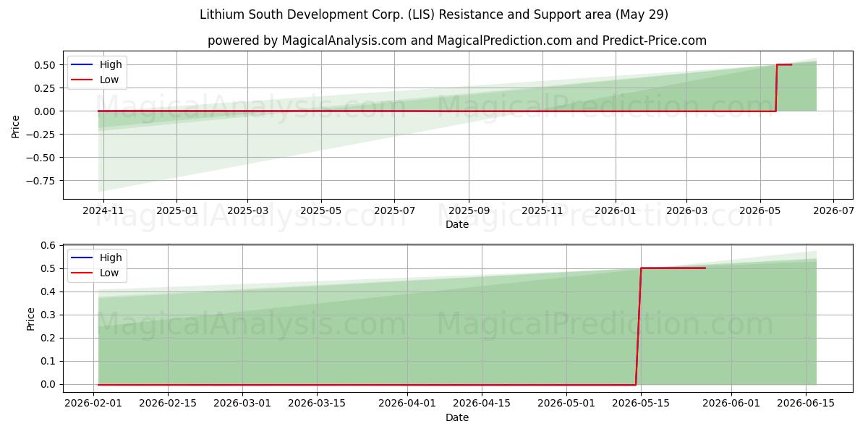Click the -0.75 price tick on top chart

pyautogui.click(x=43, y=181)
